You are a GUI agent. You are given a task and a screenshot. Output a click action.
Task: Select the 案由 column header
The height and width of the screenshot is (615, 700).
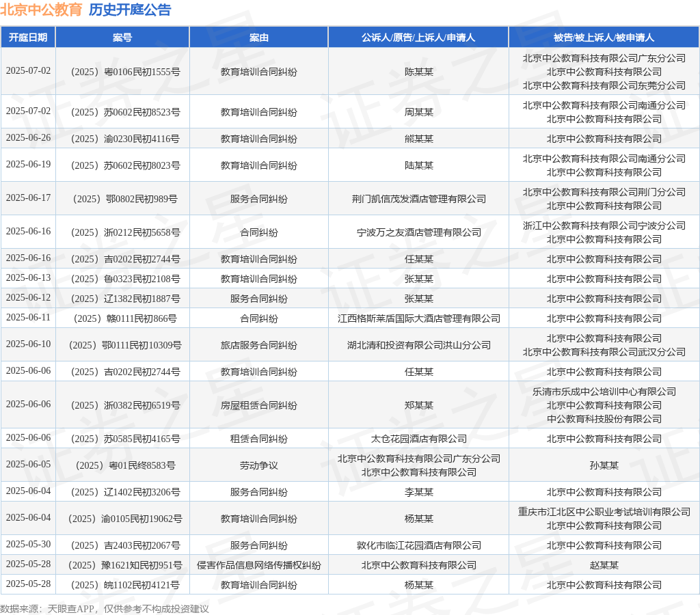pyautogui.click(x=259, y=38)
